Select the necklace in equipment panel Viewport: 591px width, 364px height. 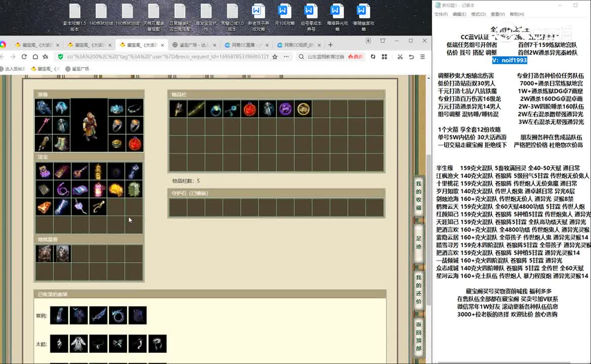click(135, 108)
